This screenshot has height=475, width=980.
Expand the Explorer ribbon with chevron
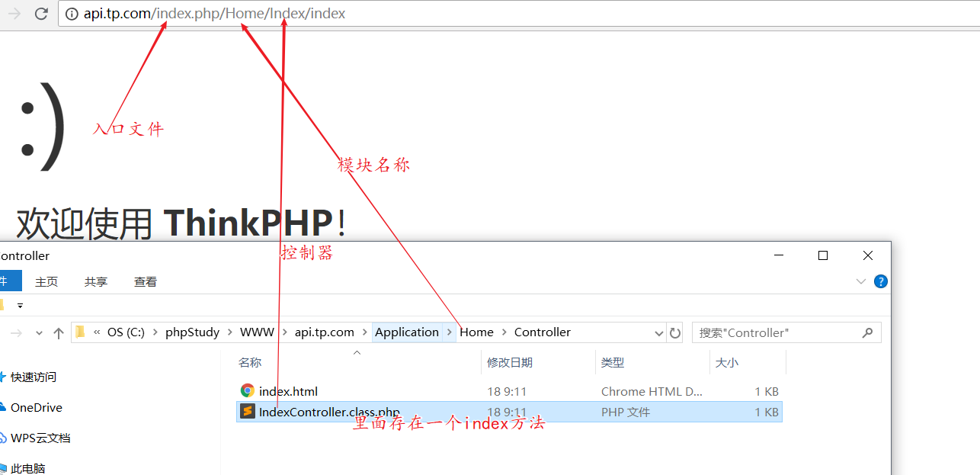[861, 281]
